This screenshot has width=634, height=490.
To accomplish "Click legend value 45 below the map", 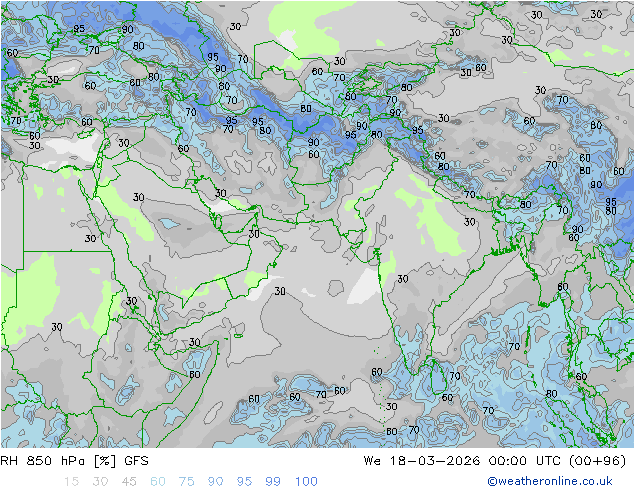I will click(x=129, y=482).
